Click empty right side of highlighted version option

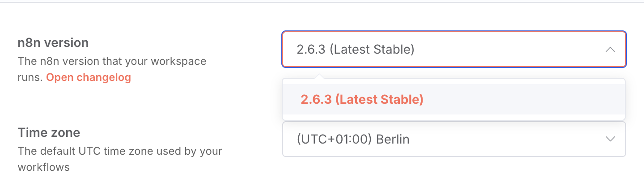[x=537, y=99]
